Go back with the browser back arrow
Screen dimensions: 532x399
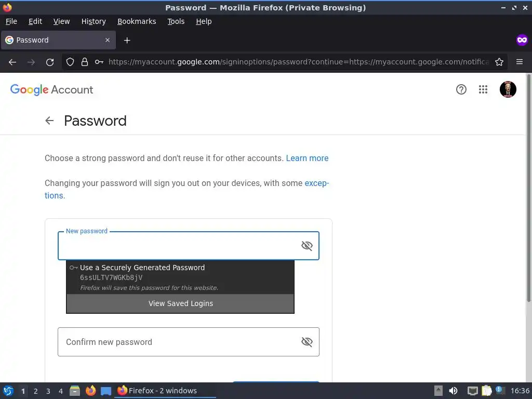point(12,62)
